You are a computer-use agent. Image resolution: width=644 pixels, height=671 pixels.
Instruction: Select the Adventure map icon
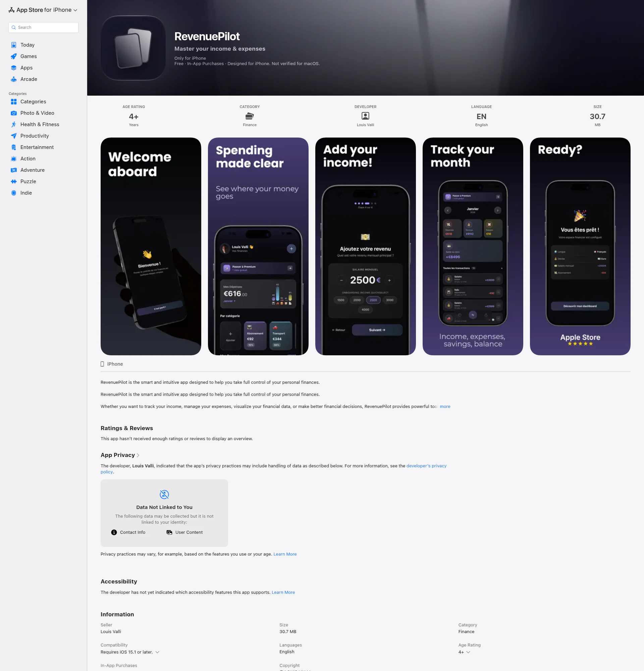tap(14, 170)
